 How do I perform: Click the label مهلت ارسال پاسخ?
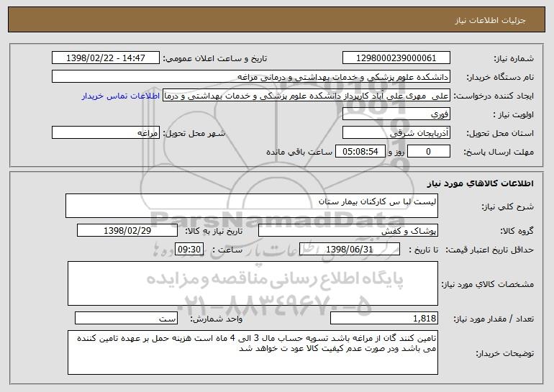pos(499,152)
